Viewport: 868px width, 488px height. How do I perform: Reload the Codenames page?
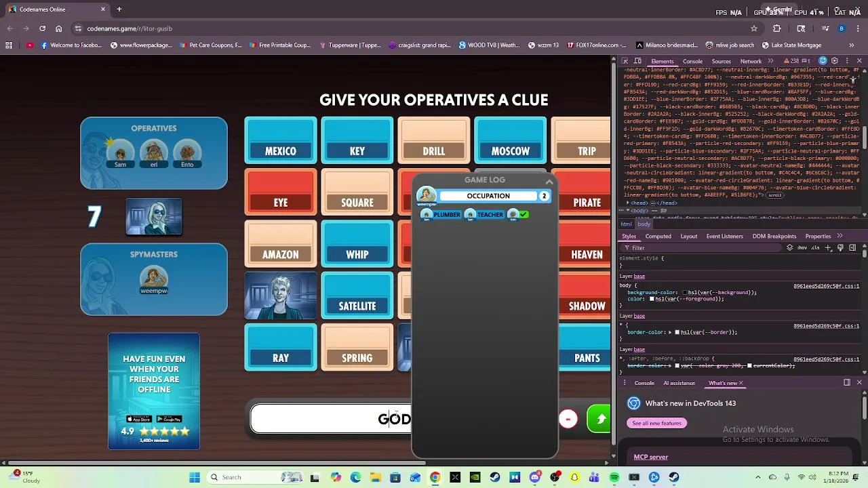pyautogui.click(x=42, y=28)
